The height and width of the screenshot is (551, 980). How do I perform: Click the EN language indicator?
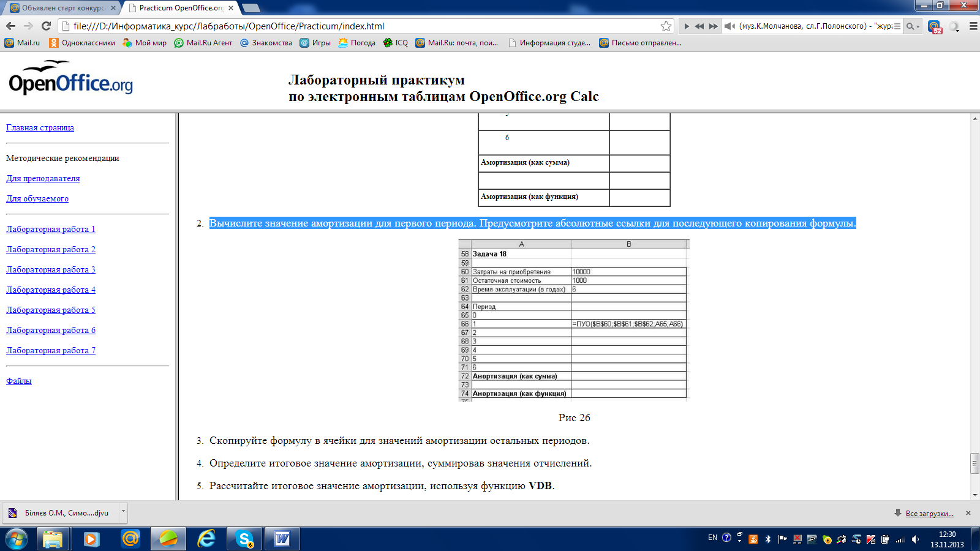point(712,538)
